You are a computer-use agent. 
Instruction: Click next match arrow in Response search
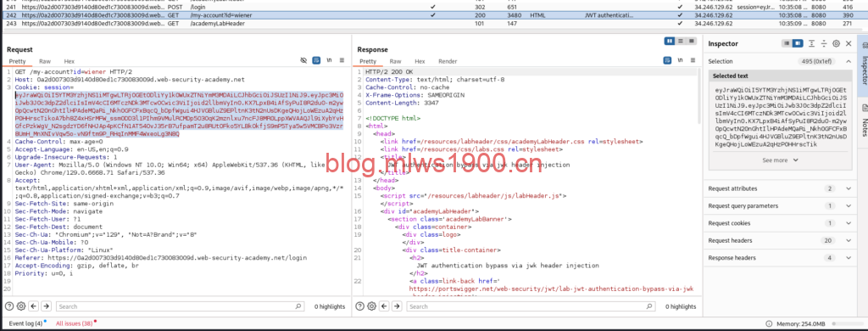point(398,306)
